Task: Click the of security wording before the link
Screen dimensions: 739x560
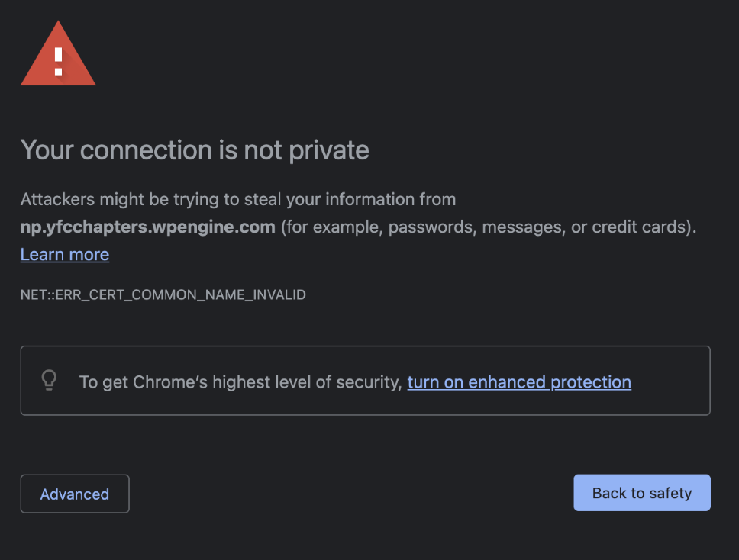Action: click(359, 382)
